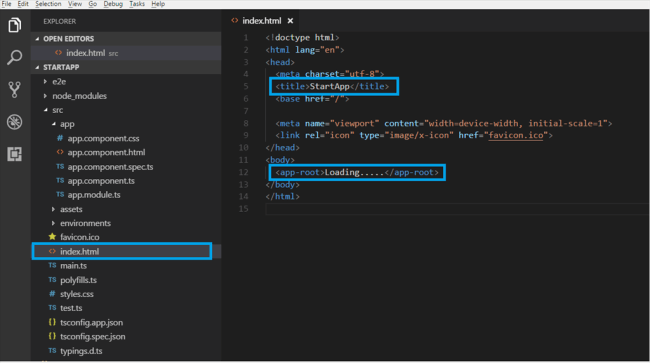
Task: Close the index.html editor tab
Action: point(290,21)
